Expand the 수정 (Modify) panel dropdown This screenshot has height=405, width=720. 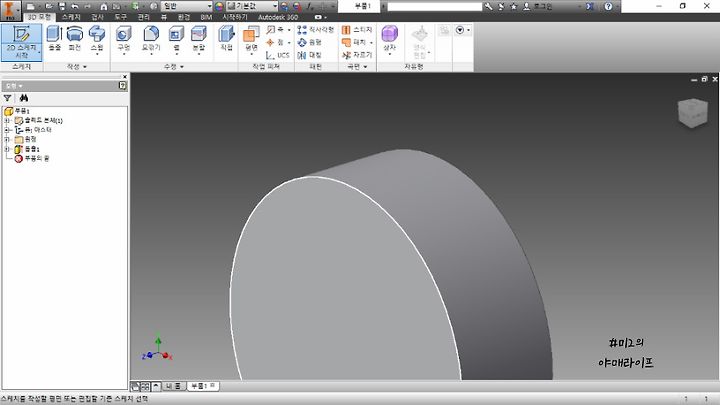click(x=174, y=67)
